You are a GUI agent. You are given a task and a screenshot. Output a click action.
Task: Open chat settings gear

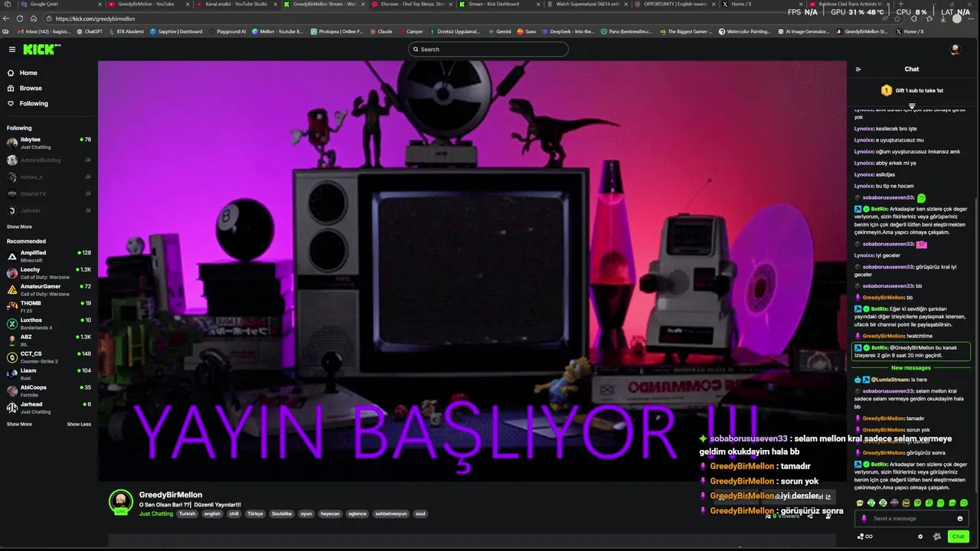pyautogui.click(x=920, y=536)
